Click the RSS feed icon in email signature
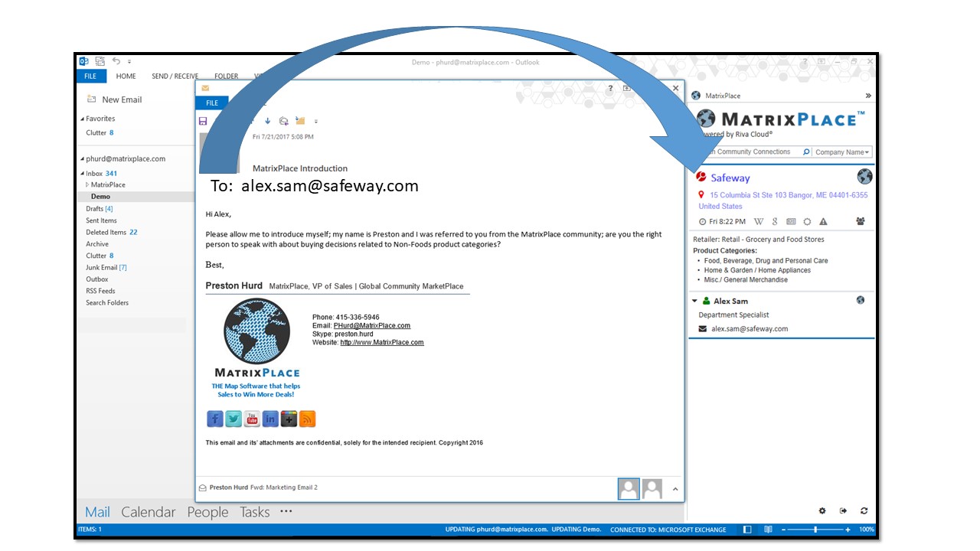This screenshot has width=980, height=551. point(307,419)
